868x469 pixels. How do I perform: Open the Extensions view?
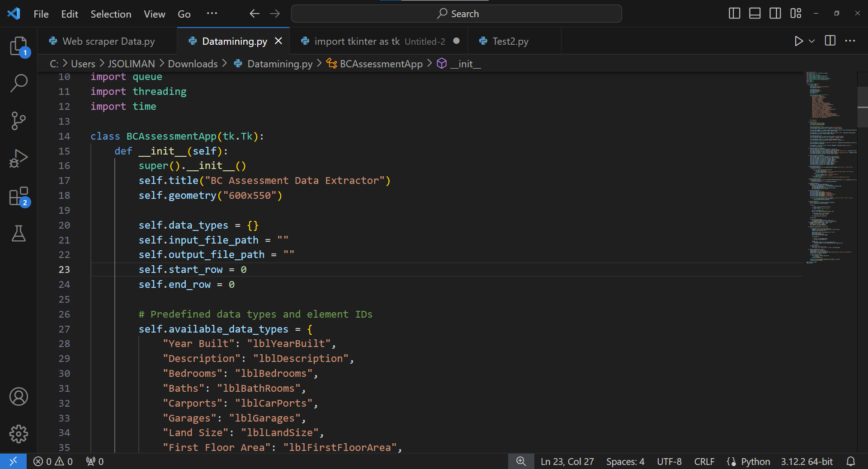coord(19,197)
